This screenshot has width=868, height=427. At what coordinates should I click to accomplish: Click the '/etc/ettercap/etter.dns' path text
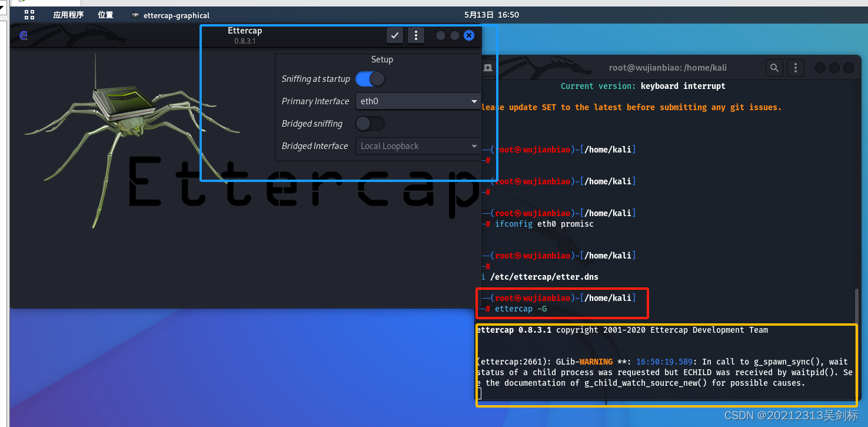point(544,277)
